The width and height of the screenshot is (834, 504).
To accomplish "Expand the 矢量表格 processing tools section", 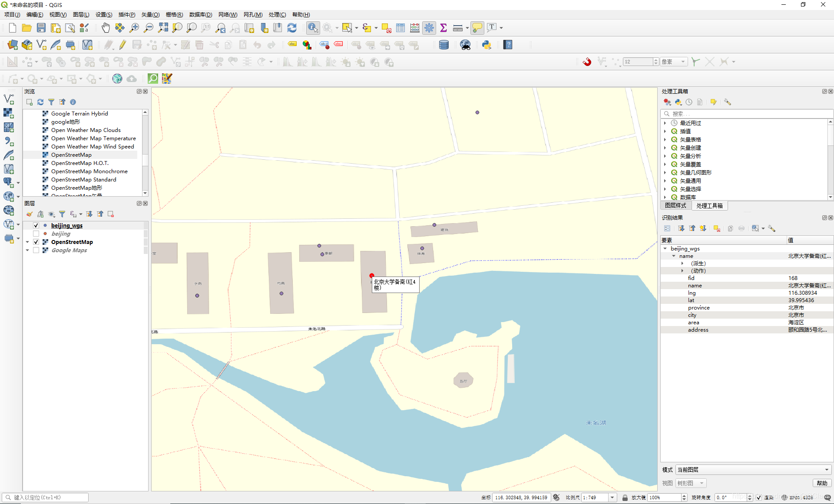I will coord(665,139).
